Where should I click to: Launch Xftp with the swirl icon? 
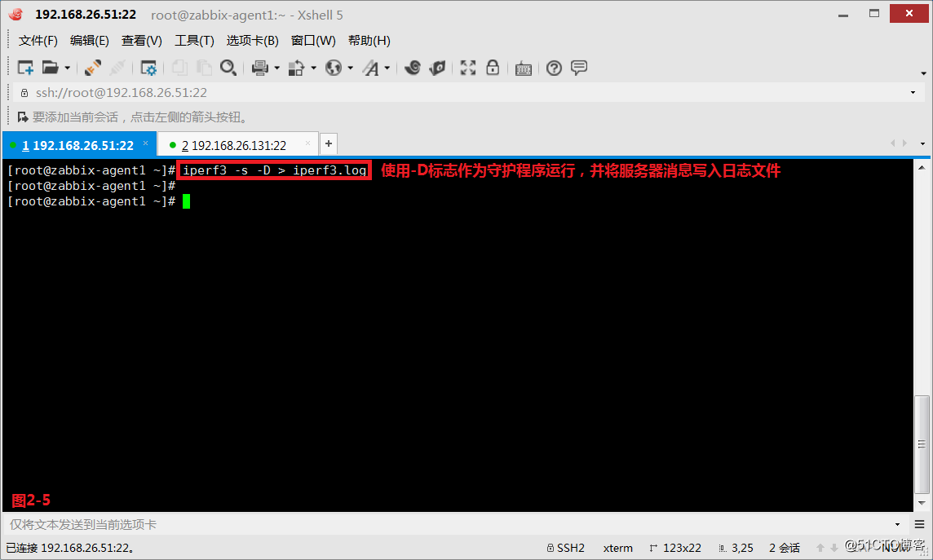(x=413, y=68)
